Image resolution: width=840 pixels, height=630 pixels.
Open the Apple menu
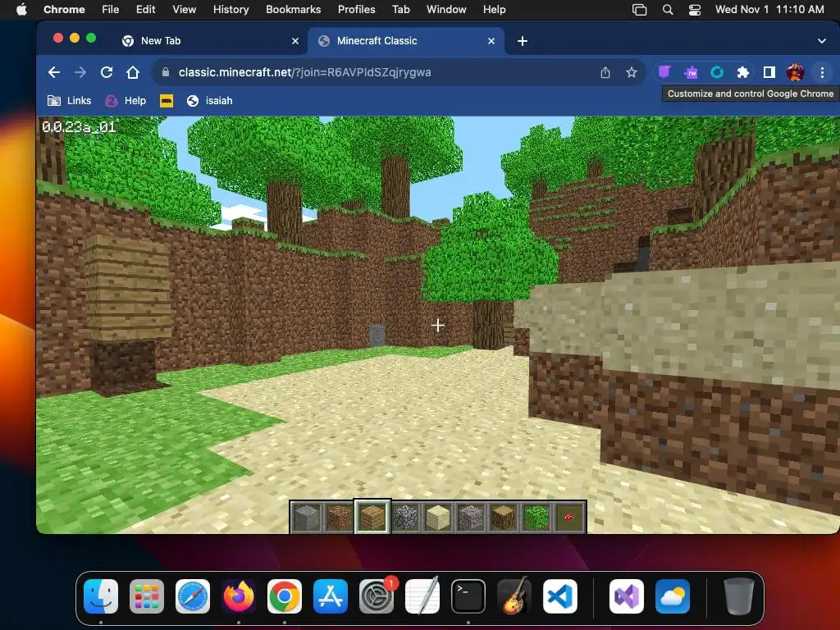coord(21,9)
